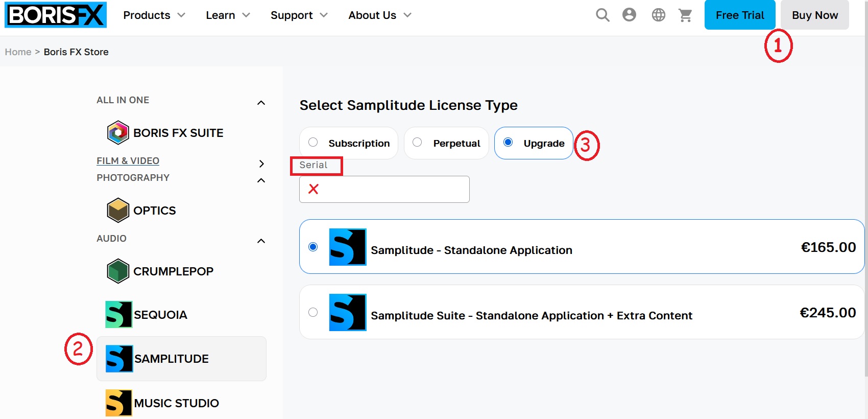Expand the Support dropdown menu
Viewport: 868px width, 419px height.
tap(299, 15)
